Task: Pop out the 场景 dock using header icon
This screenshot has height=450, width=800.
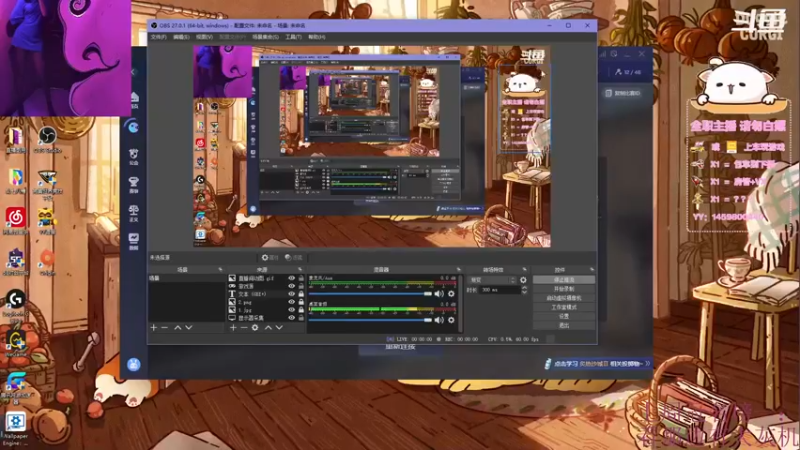Action: tap(220, 269)
